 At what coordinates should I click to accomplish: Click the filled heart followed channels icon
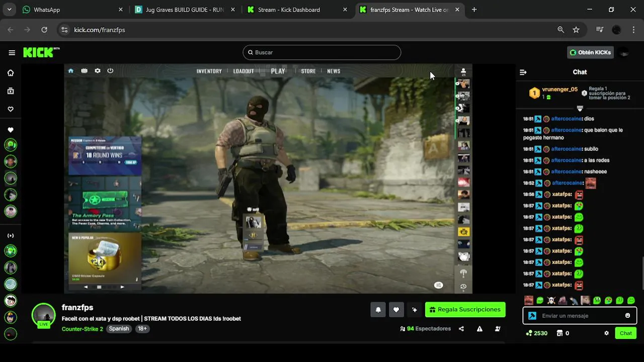[11, 130]
